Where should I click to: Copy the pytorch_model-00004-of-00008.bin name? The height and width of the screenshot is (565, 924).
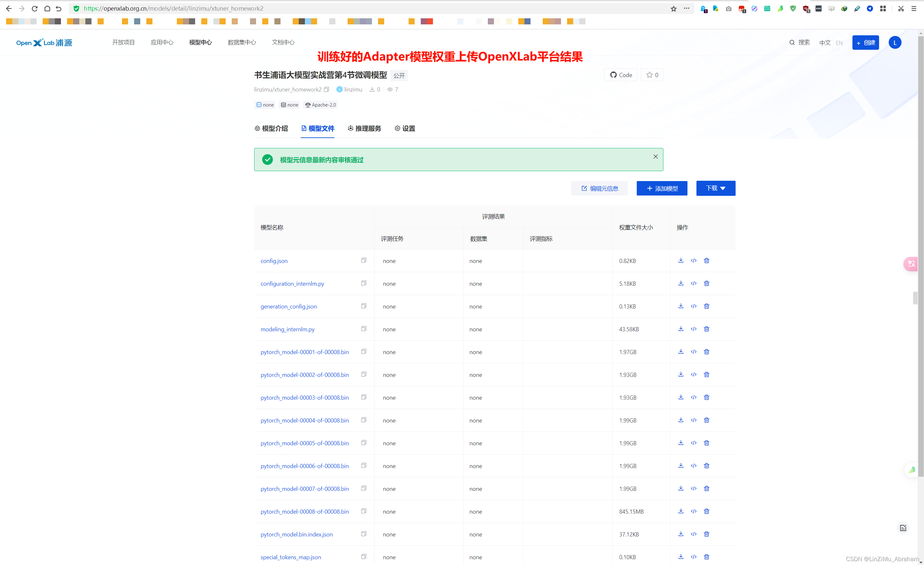tap(364, 420)
